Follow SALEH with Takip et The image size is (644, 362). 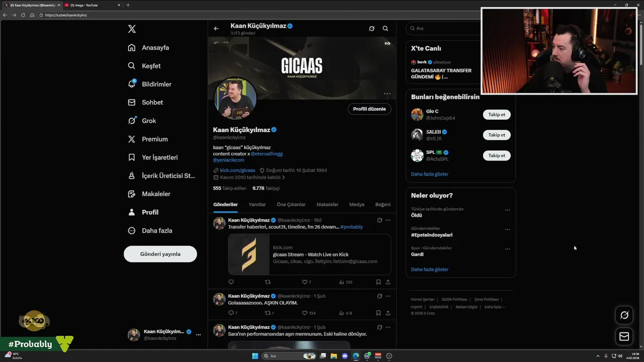point(497,135)
